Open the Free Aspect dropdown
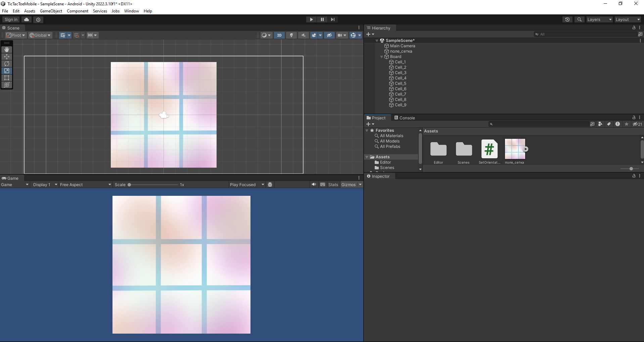This screenshot has height=342, width=644. click(x=85, y=185)
